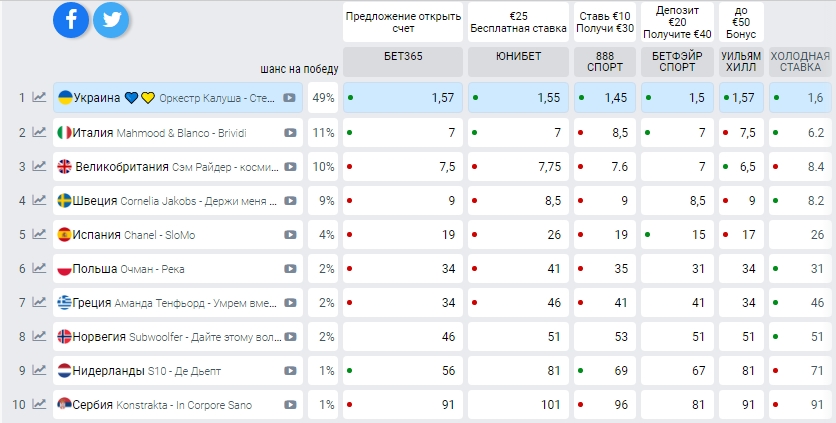836x423 pixels.
Task: Open the trend chart icon for Poland
Action: click(x=39, y=269)
